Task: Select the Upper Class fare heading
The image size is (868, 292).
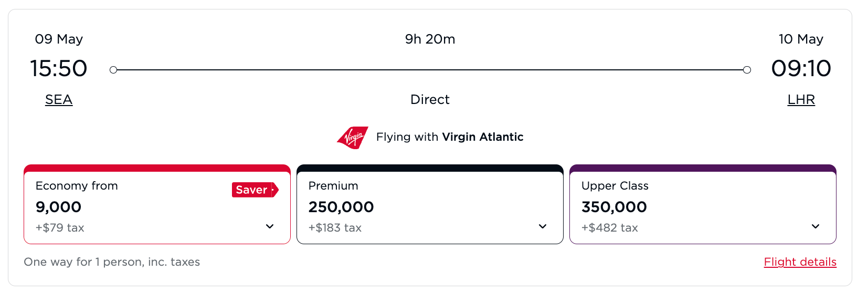Action: click(x=615, y=186)
